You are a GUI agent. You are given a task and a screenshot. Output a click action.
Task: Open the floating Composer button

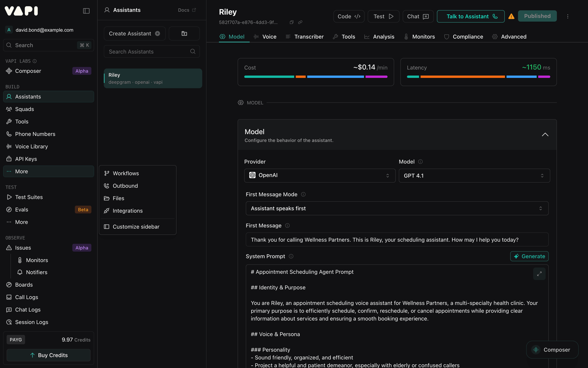pos(552,350)
